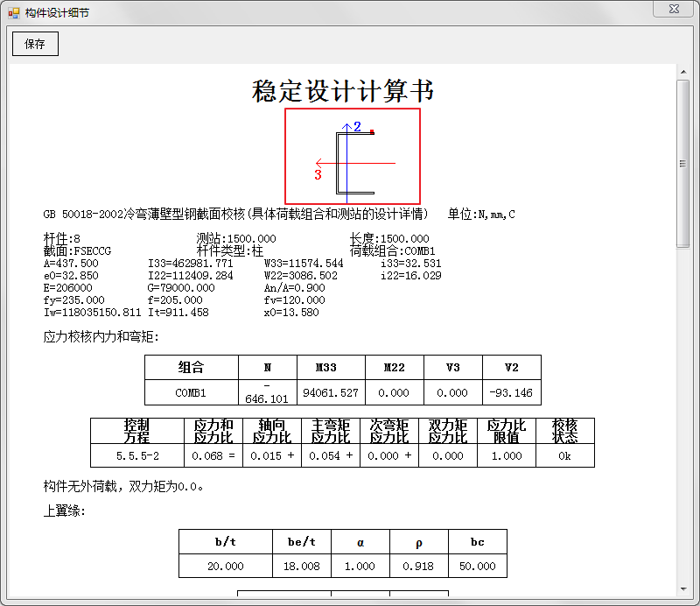
Task: Click the bc value 50.000 cell
Action: pos(477,566)
